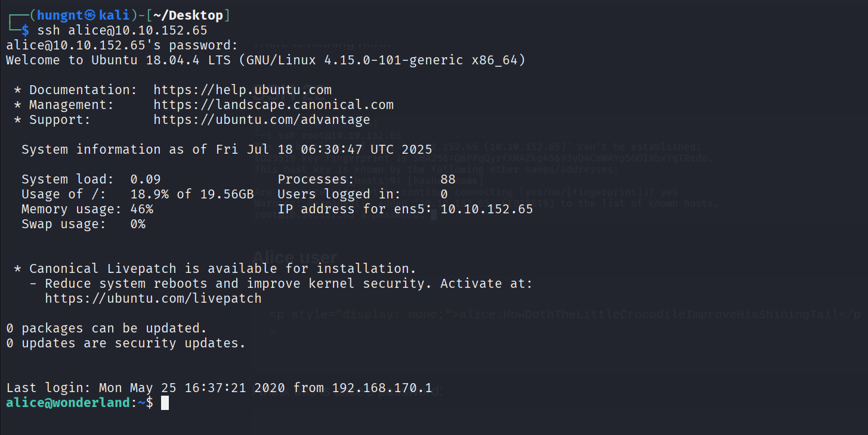
Task: Click the last login IP 192.168.170.1
Action: tap(382, 388)
